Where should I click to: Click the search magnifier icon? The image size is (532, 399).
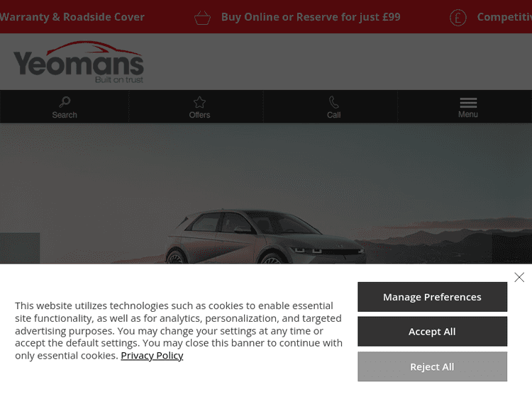[65, 102]
